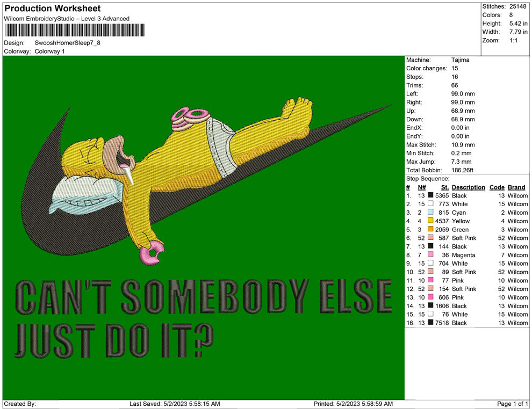Click the Trims value '66'
Image resolution: width=532 pixels, height=409 pixels.
pos(455,85)
